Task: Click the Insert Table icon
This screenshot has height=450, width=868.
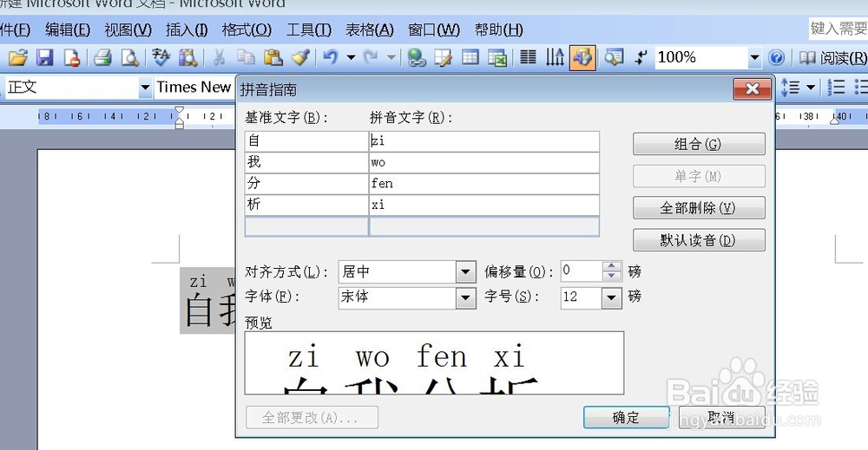Action: [x=470, y=57]
